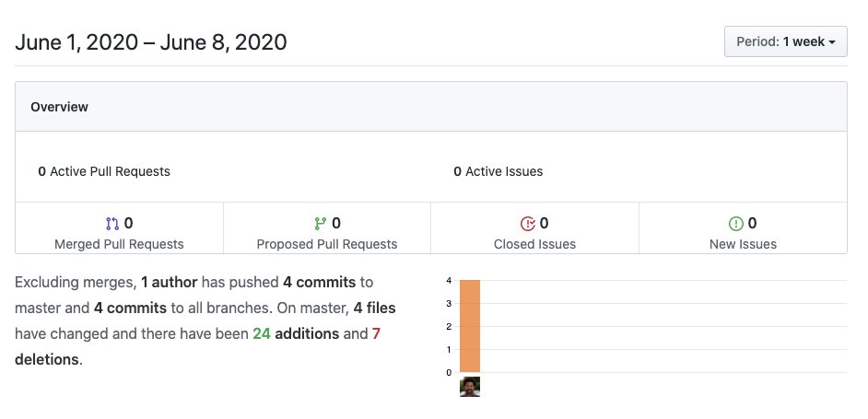Click "4 commits" before "to all branches"
Viewport: 868px width, 419px height.
coord(130,308)
